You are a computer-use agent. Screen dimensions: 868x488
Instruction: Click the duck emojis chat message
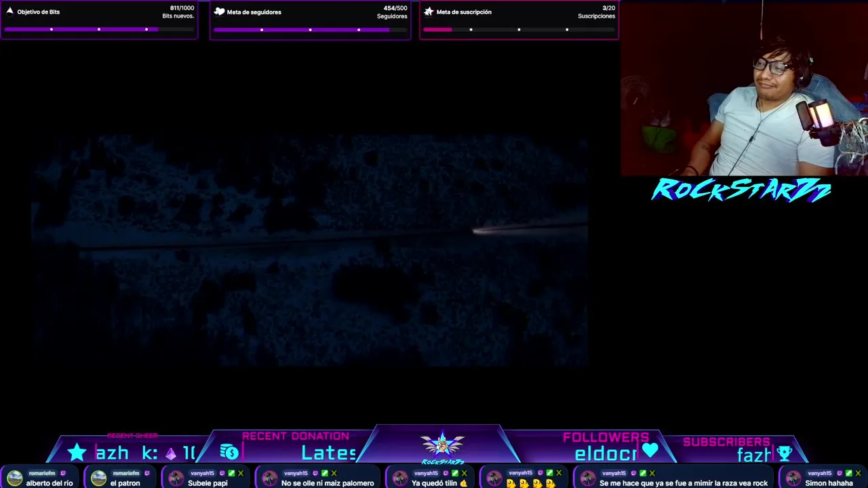pyautogui.click(x=531, y=483)
